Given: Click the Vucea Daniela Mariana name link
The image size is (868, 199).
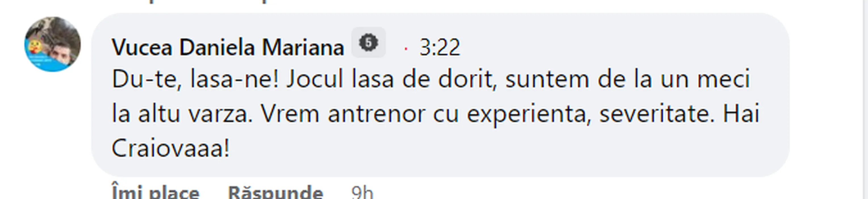Looking at the screenshot, I should pyautogui.click(x=228, y=47).
